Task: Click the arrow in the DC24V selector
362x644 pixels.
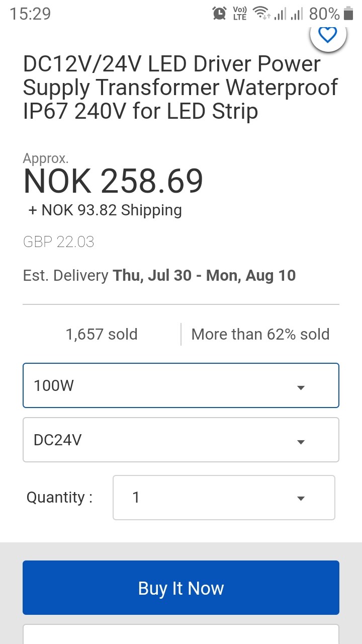Action: [301, 442]
